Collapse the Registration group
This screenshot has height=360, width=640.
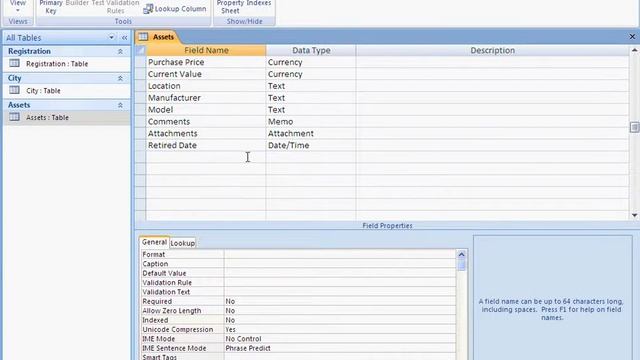120,51
